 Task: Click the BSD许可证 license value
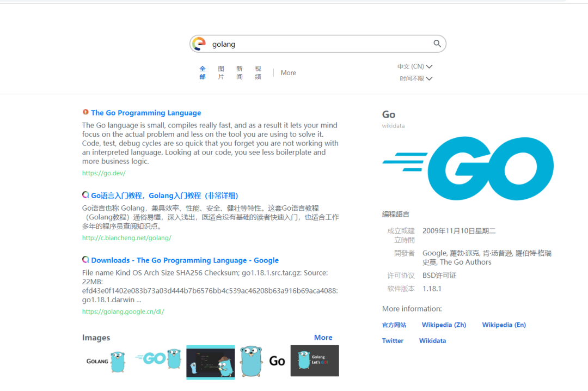pos(439,276)
